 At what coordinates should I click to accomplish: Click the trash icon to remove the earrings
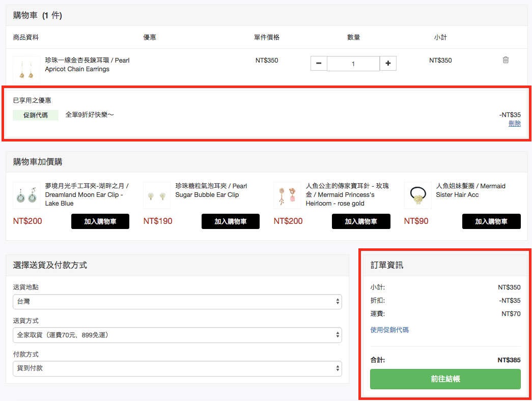(506, 60)
